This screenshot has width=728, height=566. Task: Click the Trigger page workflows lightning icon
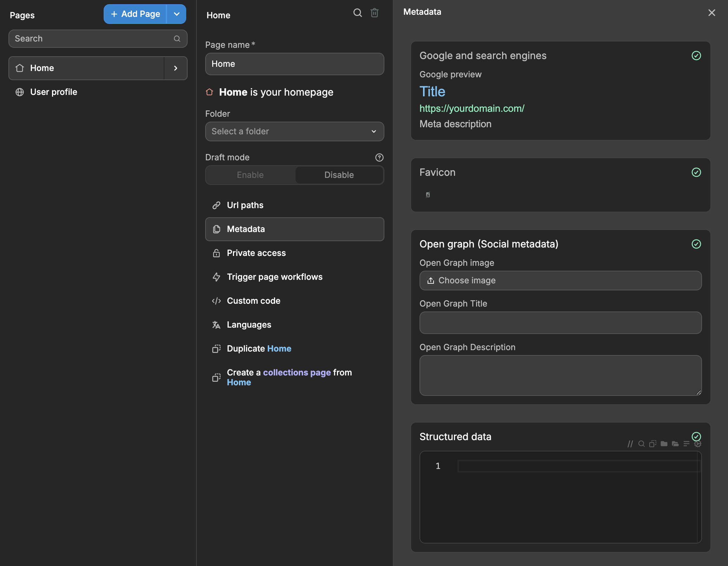(216, 277)
